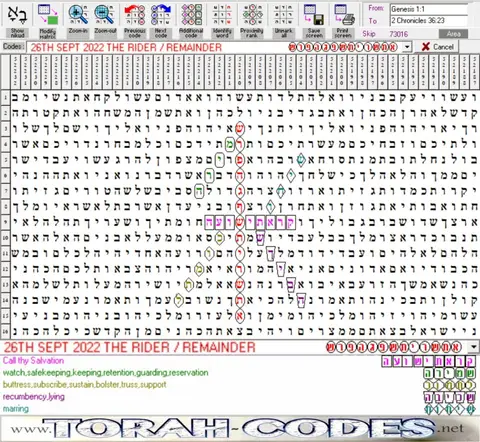
Task: Select the 'recumbency,lying' legend entry
Action: 34,397
